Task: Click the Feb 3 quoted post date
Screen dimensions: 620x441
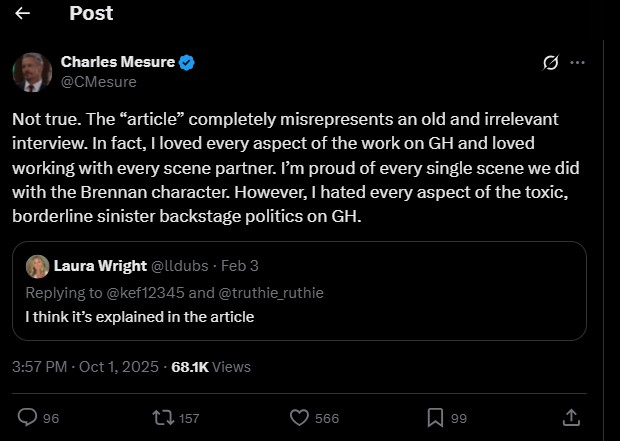Action: coord(238,267)
